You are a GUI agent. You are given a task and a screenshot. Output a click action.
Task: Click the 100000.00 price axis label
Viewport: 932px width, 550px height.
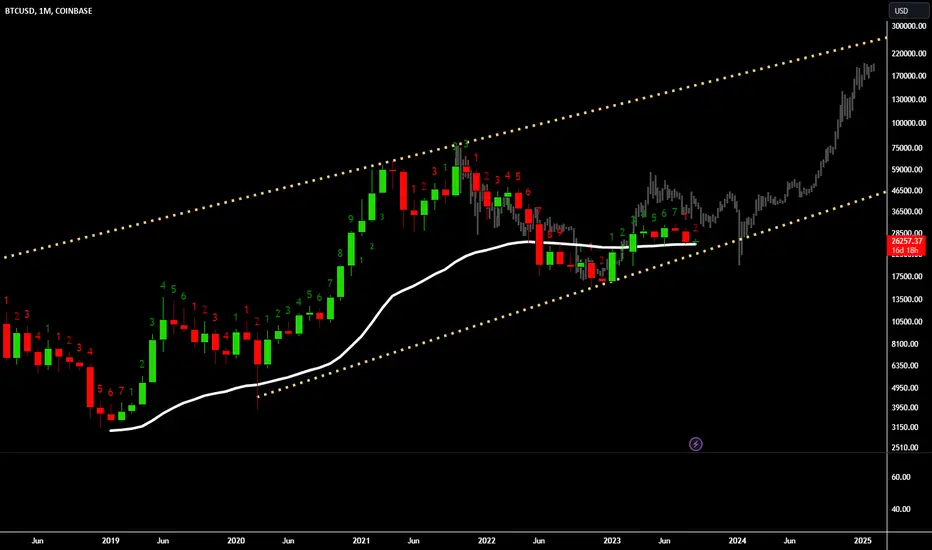(x=909, y=123)
